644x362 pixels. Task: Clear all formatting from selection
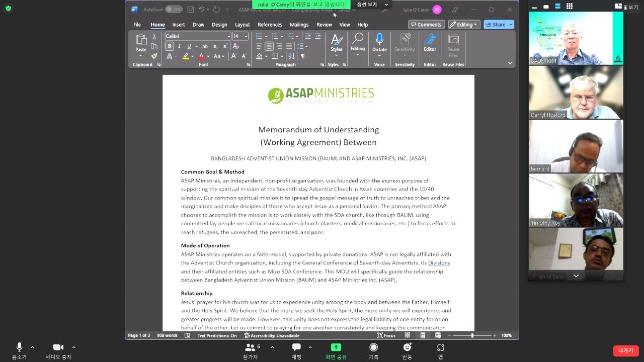click(x=236, y=46)
